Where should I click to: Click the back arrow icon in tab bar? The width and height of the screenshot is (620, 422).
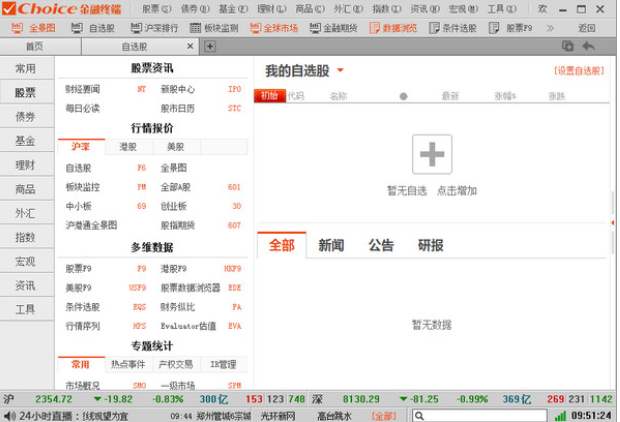pos(589,46)
